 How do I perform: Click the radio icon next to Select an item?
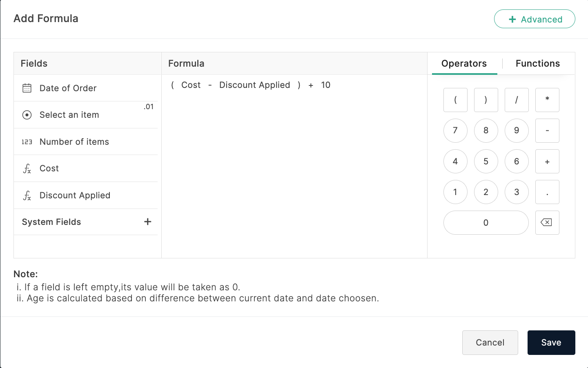click(27, 115)
